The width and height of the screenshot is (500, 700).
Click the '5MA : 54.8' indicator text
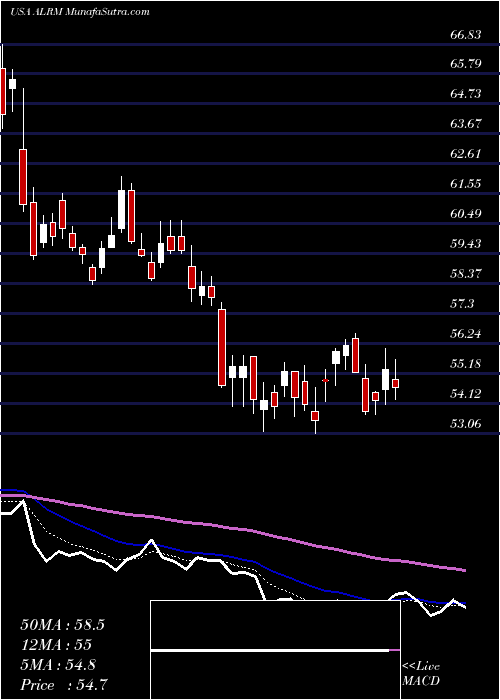pyautogui.click(x=58, y=665)
